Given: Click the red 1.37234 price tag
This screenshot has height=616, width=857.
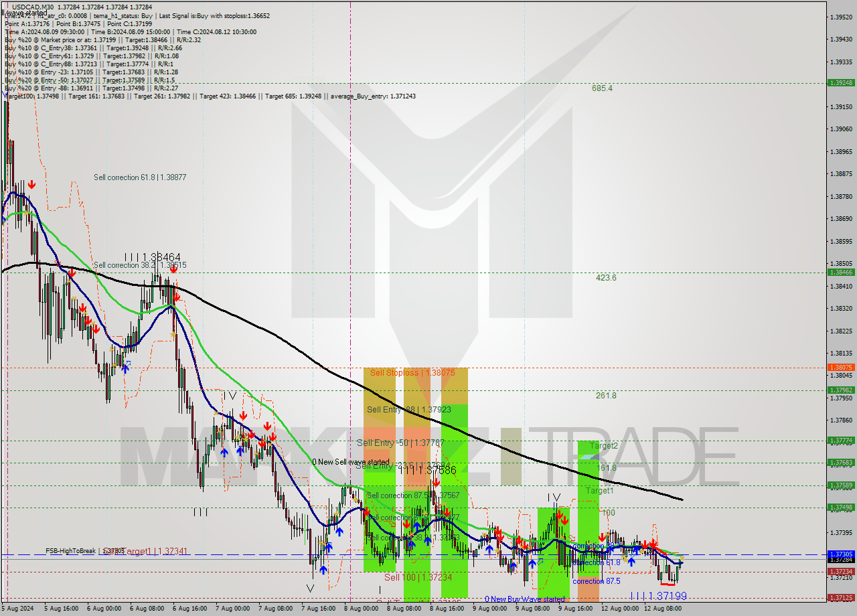Looking at the screenshot, I should [840, 572].
